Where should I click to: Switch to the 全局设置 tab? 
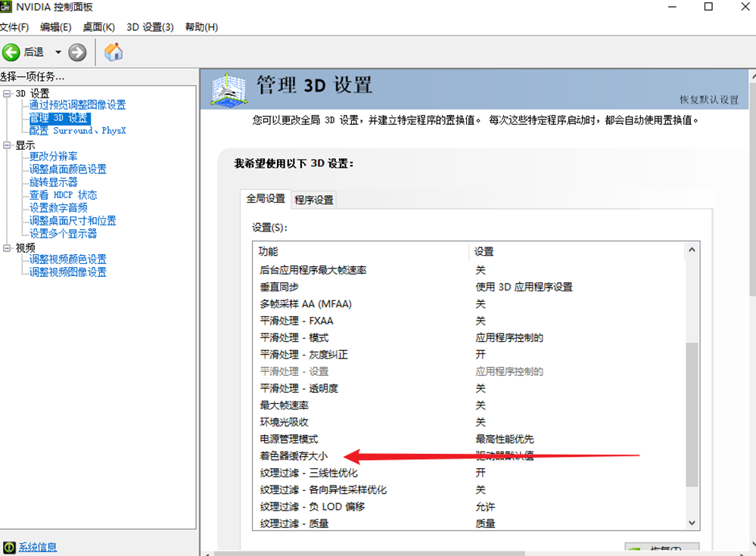pos(266,198)
